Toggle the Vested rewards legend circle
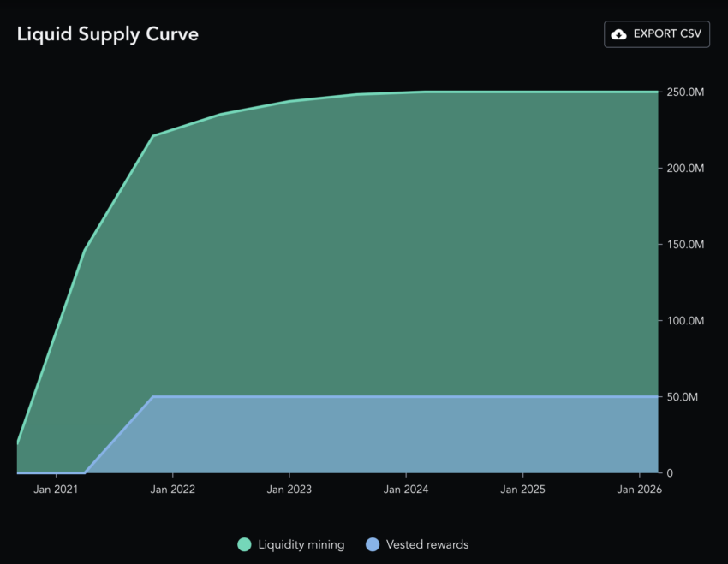 click(x=373, y=544)
